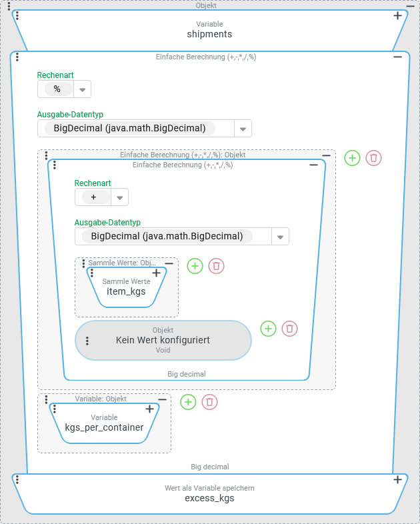The width and height of the screenshot is (420, 524).
Task: Delete the kgs_per_container variable entry
Action: click(209, 402)
